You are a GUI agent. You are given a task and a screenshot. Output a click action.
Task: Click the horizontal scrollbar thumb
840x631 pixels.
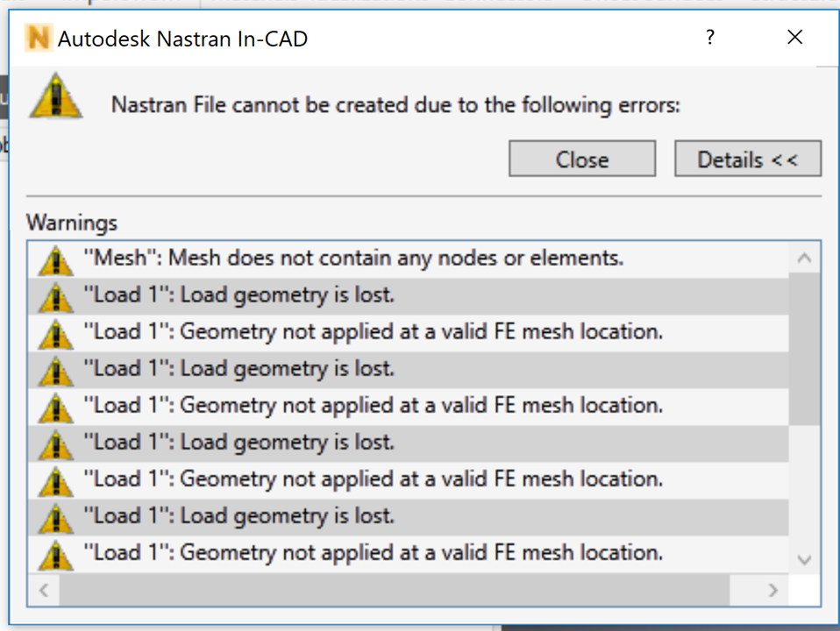point(395,590)
